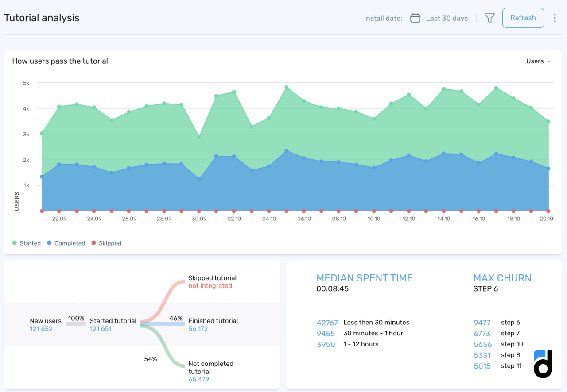Click the calendar icon next to Install date
The height and width of the screenshot is (392, 567).
[415, 18]
